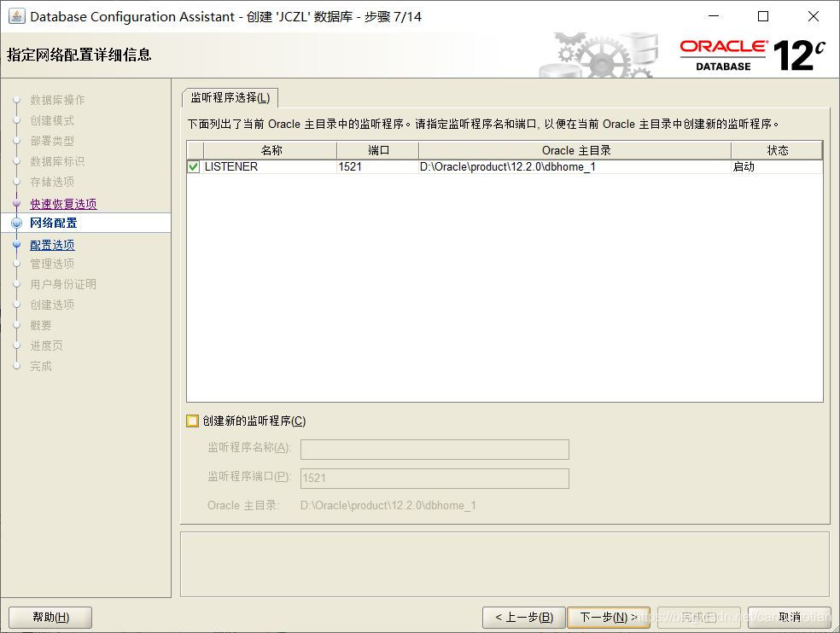Screen dimensions: 840x633
Task: Click the 数据库标识 step in the sidebar
Action: pos(57,161)
